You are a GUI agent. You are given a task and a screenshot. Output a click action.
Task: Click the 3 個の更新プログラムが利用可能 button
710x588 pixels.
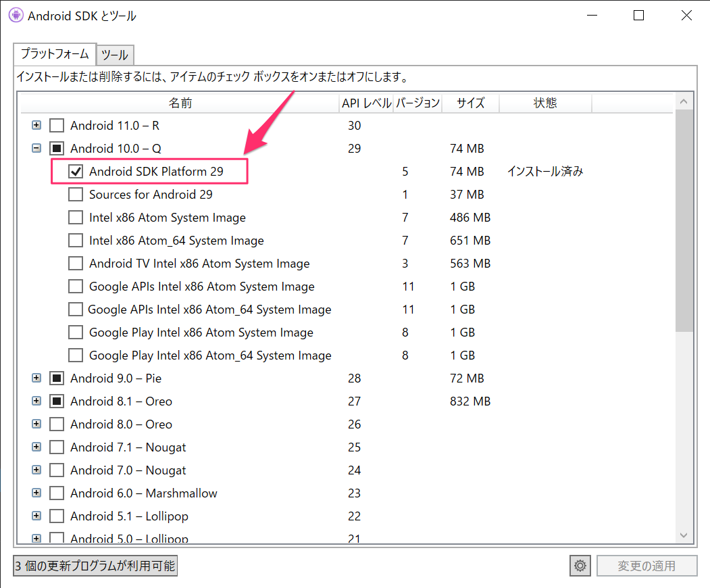(95, 566)
